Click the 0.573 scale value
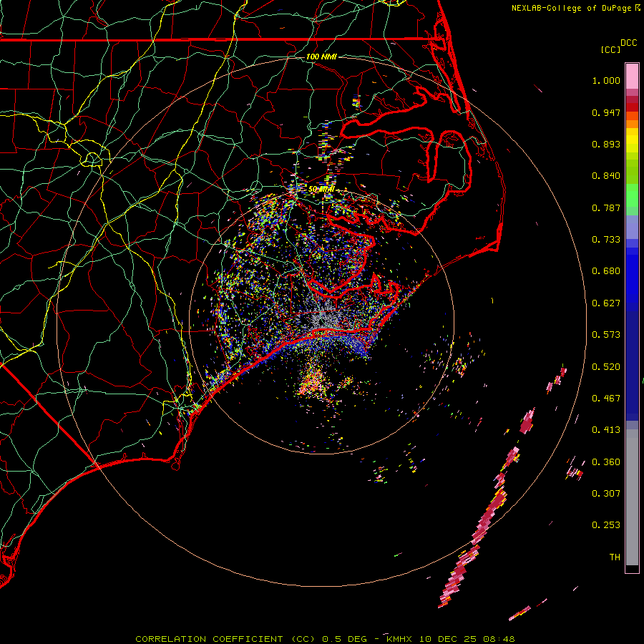This screenshot has height=644, width=644. (x=606, y=335)
